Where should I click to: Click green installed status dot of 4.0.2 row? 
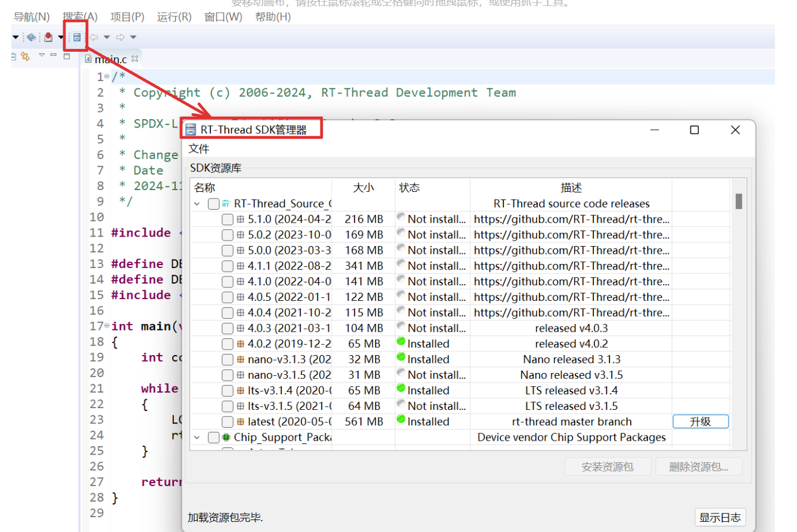(x=401, y=341)
